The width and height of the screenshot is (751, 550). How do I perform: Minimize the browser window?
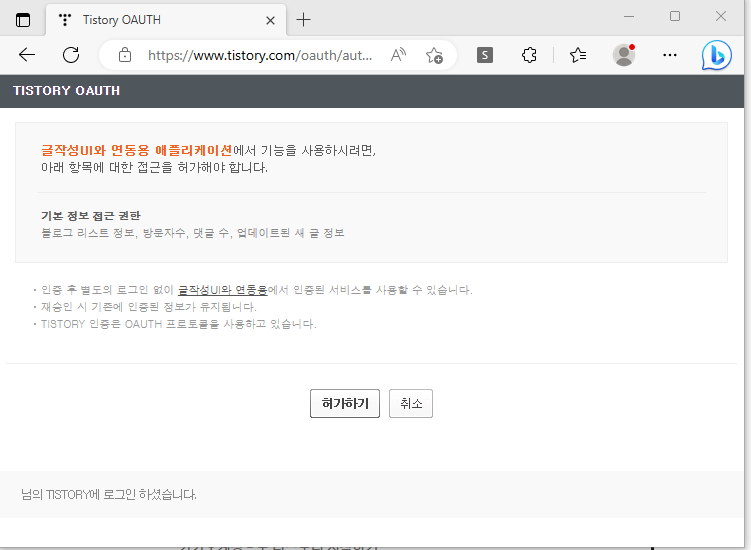[629, 16]
